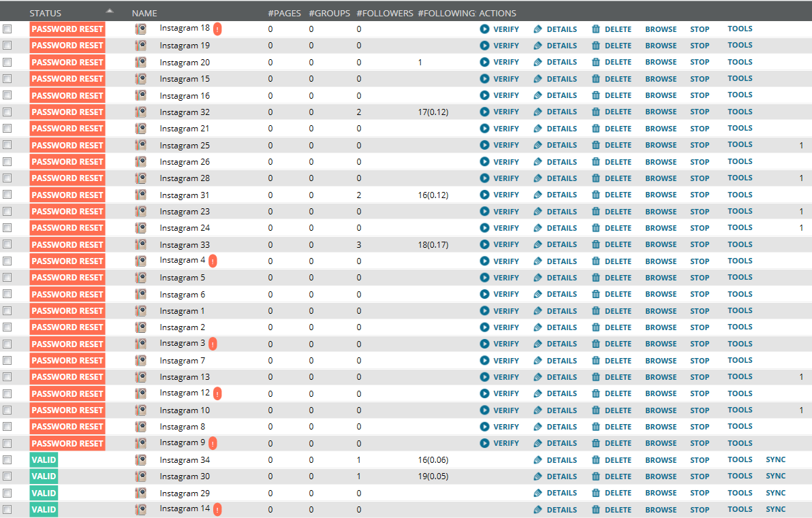Click the warning badge next to Instagram 3
812x518 pixels.
[213, 344]
